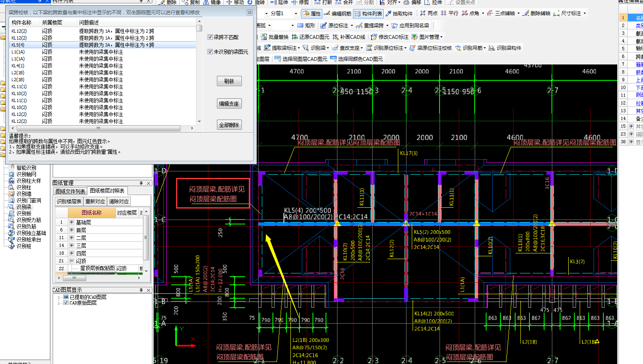The height and width of the screenshot is (364, 643).
Task: Switch to 图纸文件列表 tab
Action: [70, 191]
